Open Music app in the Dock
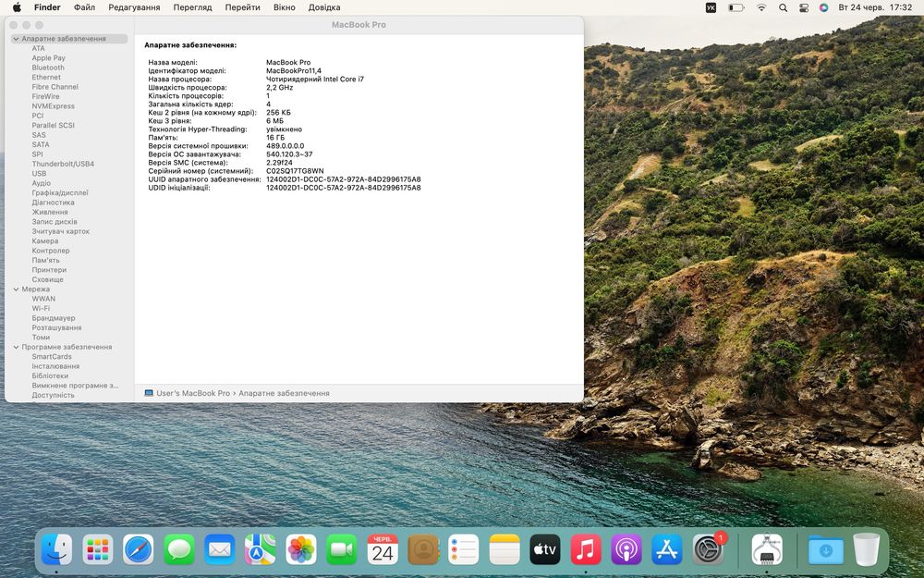 click(586, 549)
